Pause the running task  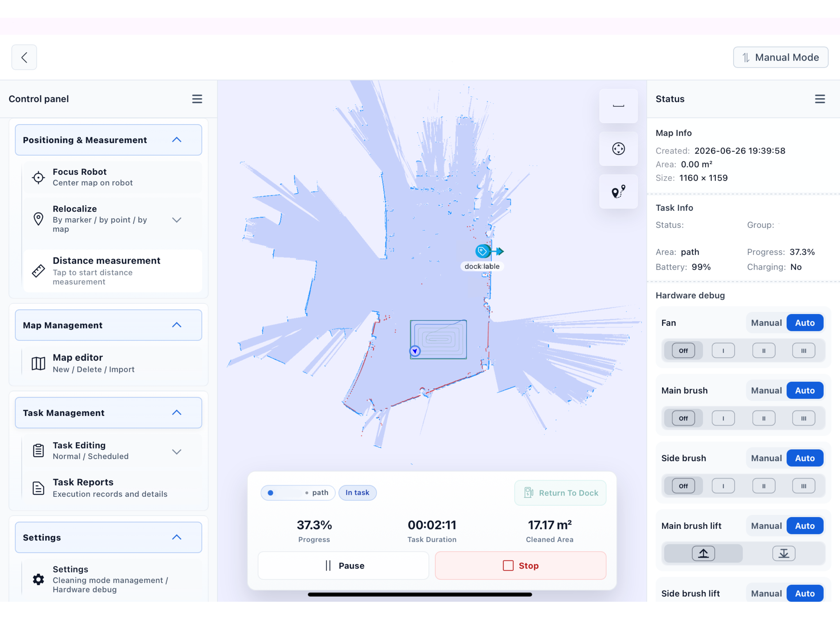click(343, 565)
